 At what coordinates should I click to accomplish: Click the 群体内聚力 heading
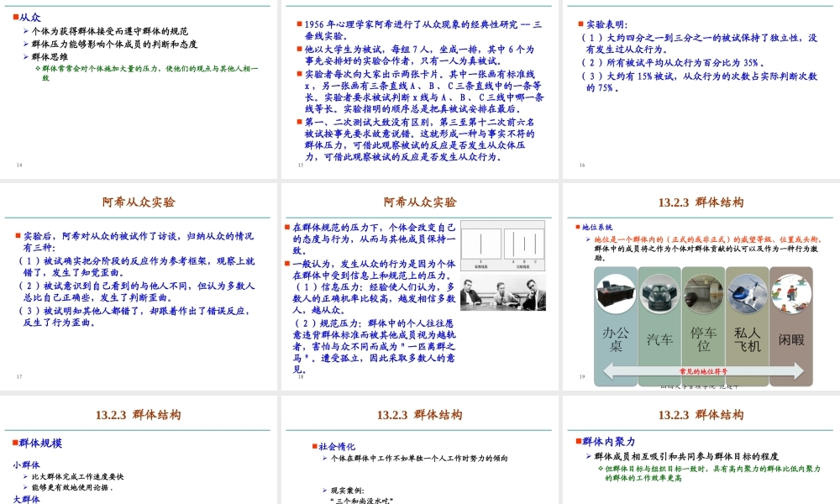(x=609, y=441)
